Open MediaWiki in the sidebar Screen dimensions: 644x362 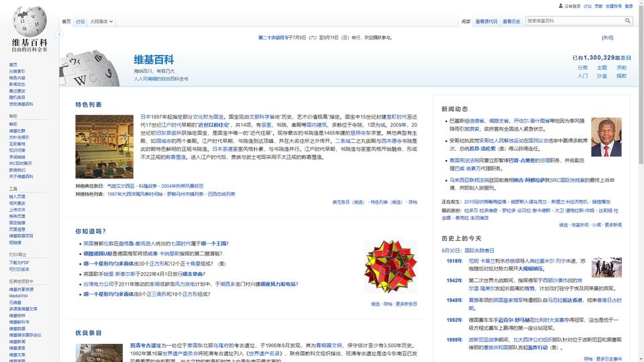coord(18,296)
